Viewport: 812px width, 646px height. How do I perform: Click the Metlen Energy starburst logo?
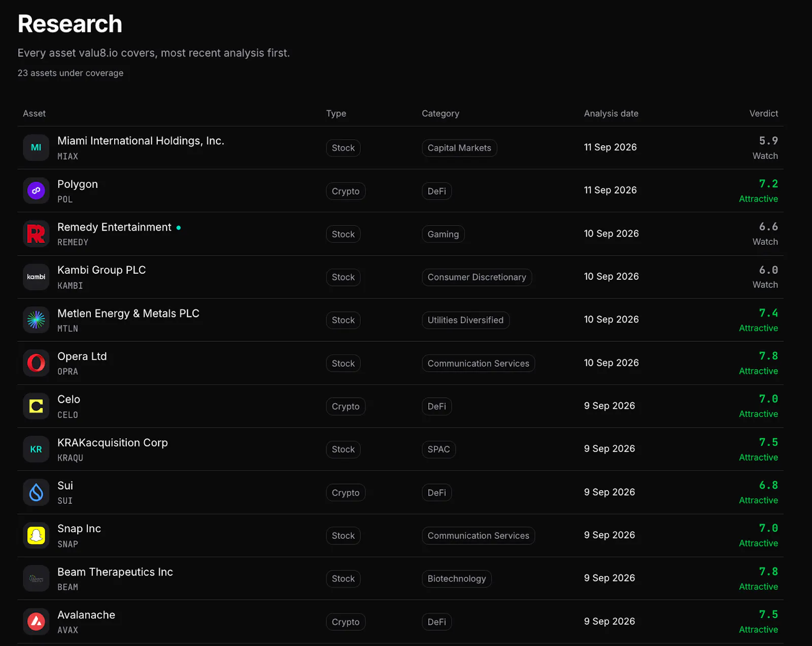(36, 320)
